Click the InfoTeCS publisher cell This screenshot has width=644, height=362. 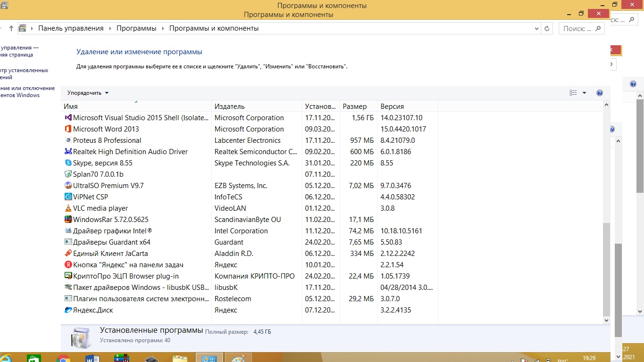pyautogui.click(x=228, y=197)
